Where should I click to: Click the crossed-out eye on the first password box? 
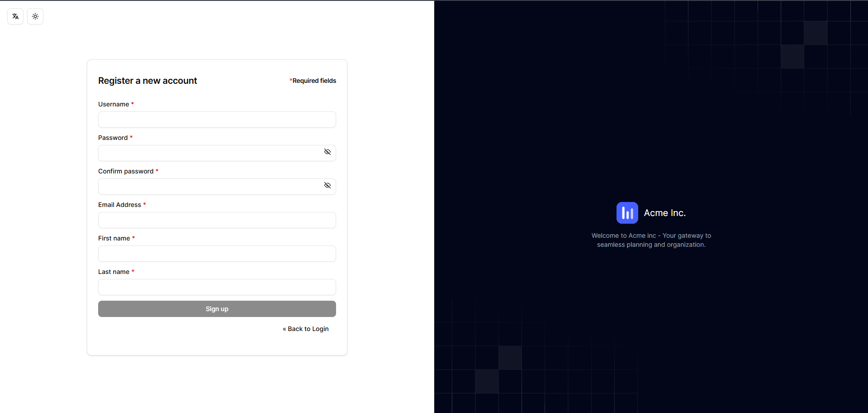pos(327,152)
